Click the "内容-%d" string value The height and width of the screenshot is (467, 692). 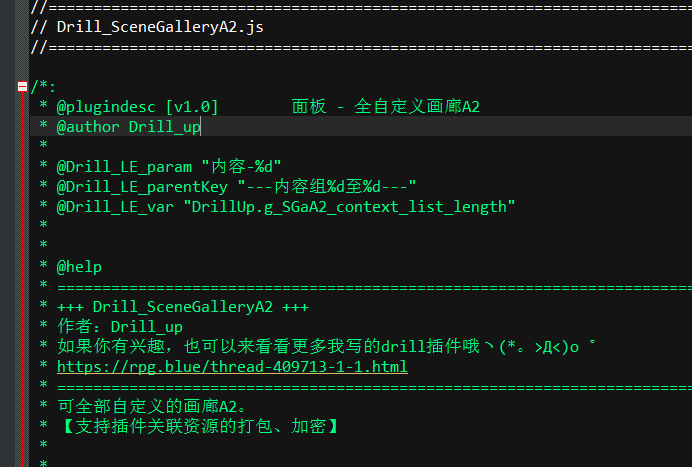click(x=242, y=166)
